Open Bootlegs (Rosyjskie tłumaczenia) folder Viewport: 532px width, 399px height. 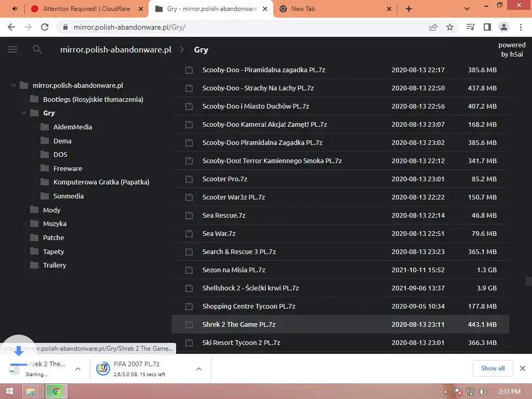point(93,99)
